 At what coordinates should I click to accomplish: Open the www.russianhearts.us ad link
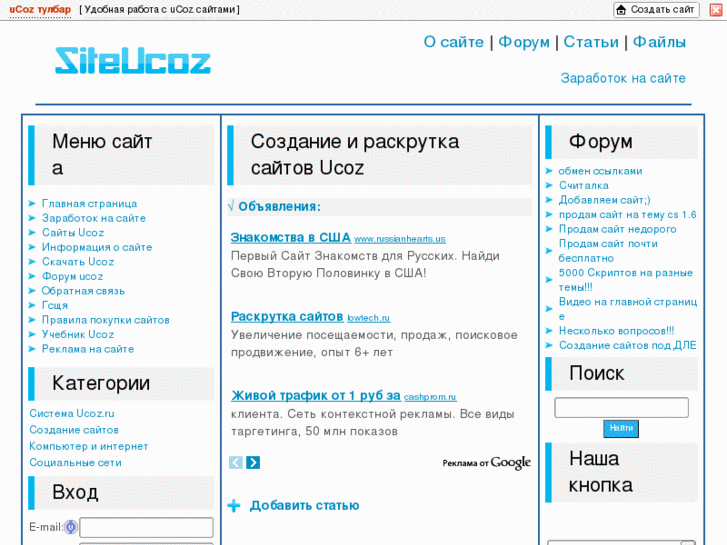pos(400,239)
